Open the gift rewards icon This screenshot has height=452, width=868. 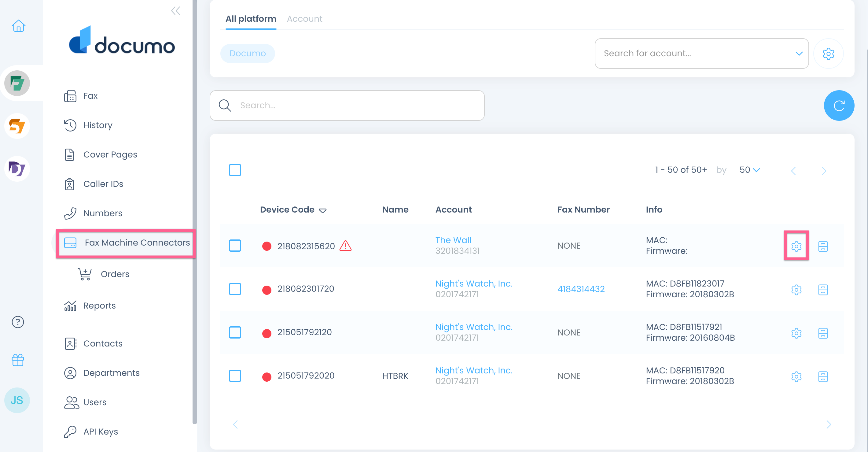pos(18,360)
